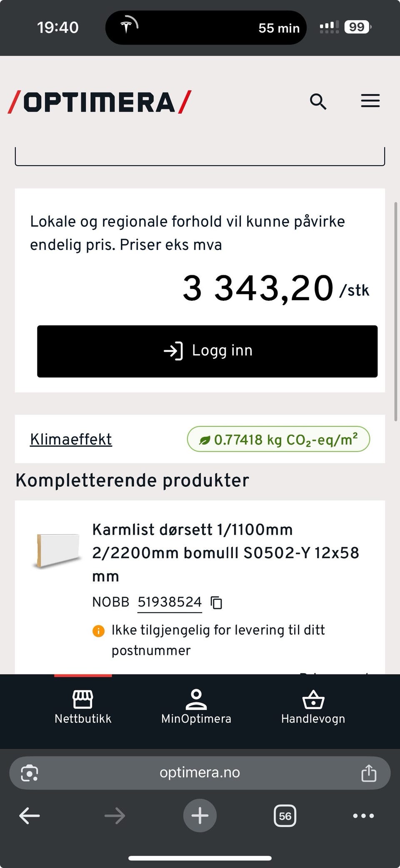The height and width of the screenshot is (868, 400).
Task: Tap the browser share icon
Action: (x=369, y=773)
